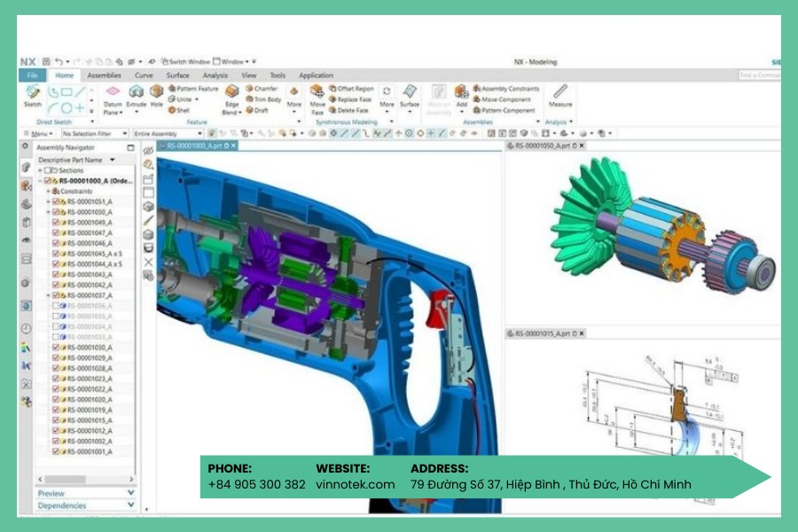This screenshot has width=798, height=532.
Task: Open Assembly Constraints command
Action: pyautogui.click(x=506, y=89)
